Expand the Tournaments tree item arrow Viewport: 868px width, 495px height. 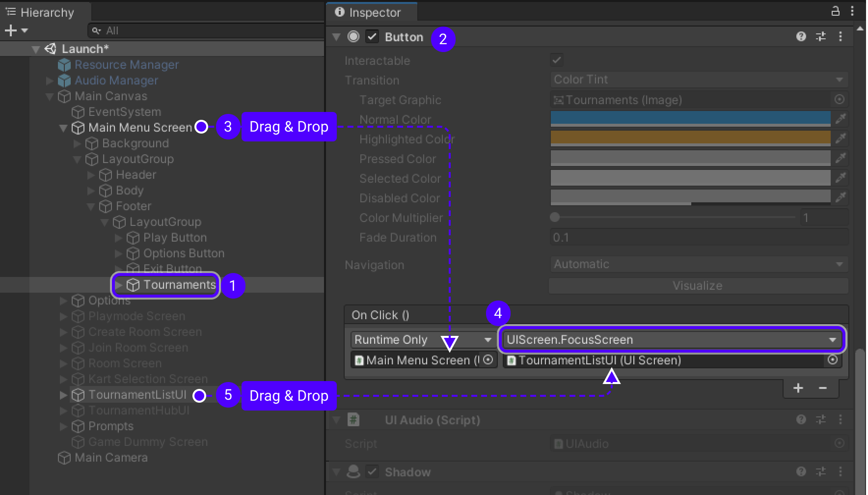click(119, 285)
